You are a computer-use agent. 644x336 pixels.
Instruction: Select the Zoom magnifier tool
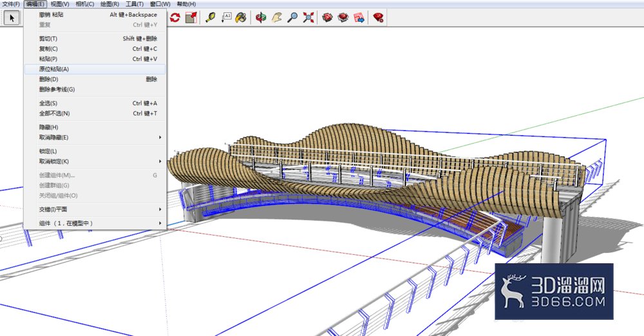coord(292,17)
